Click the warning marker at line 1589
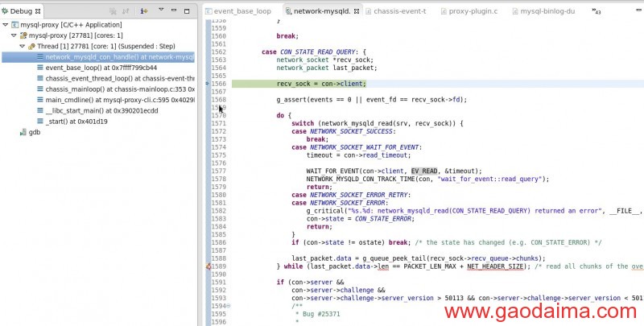 [208, 266]
